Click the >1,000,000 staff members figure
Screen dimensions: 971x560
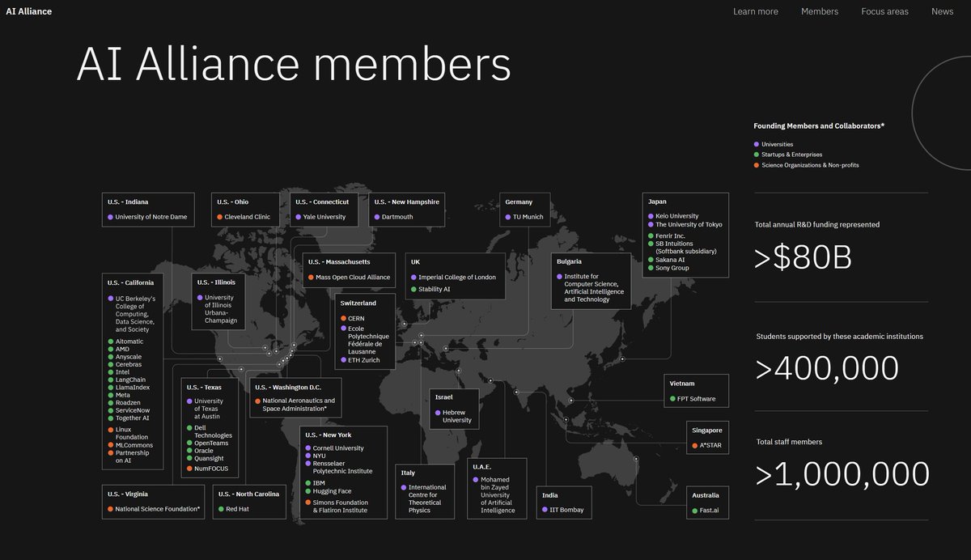coord(842,475)
